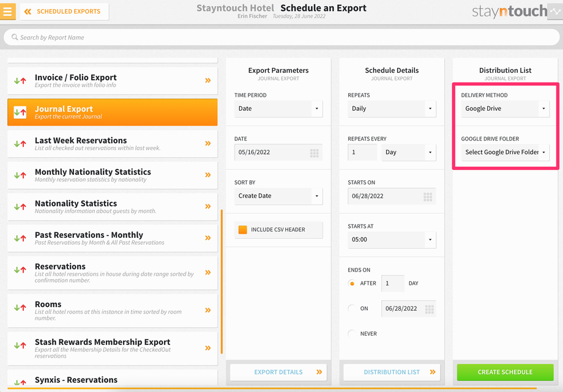Open the Select Google Drive Folder dropdown
The width and height of the screenshot is (563, 392).
click(505, 152)
